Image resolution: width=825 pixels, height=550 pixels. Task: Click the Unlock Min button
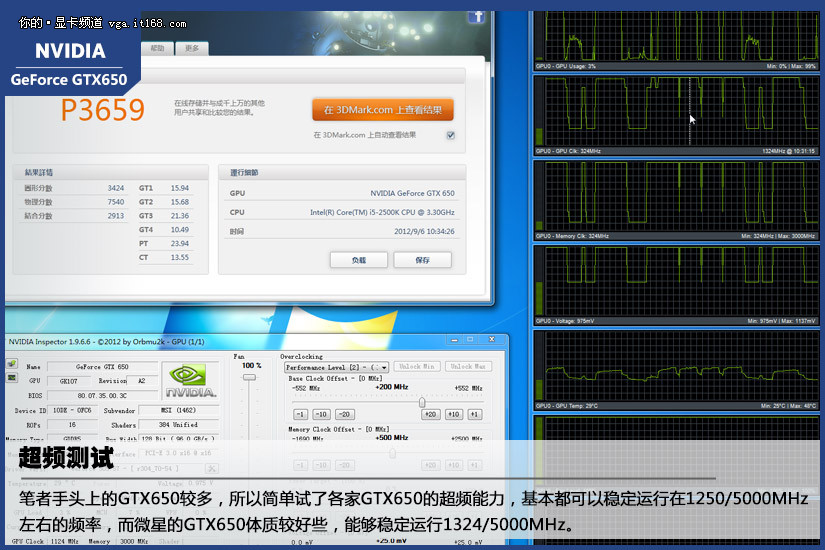click(x=417, y=366)
